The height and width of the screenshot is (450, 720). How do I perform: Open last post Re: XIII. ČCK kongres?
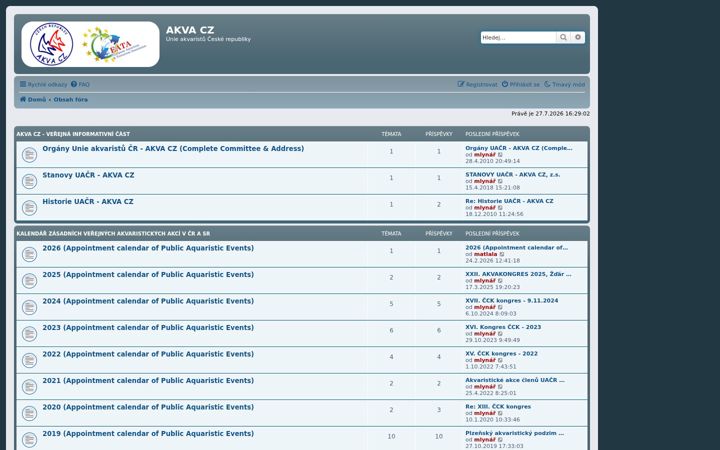tap(498, 407)
